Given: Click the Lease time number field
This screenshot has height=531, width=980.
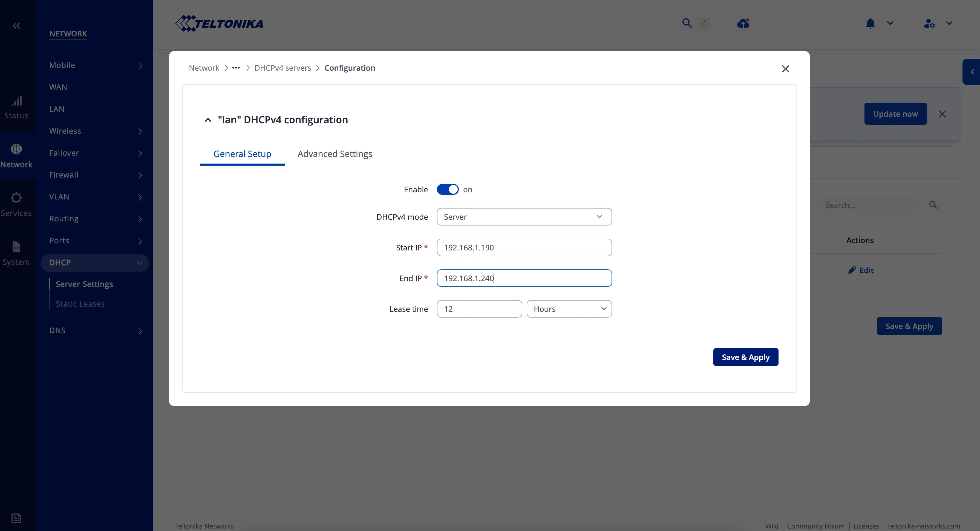Looking at the screenshot, I should [479, 309].
